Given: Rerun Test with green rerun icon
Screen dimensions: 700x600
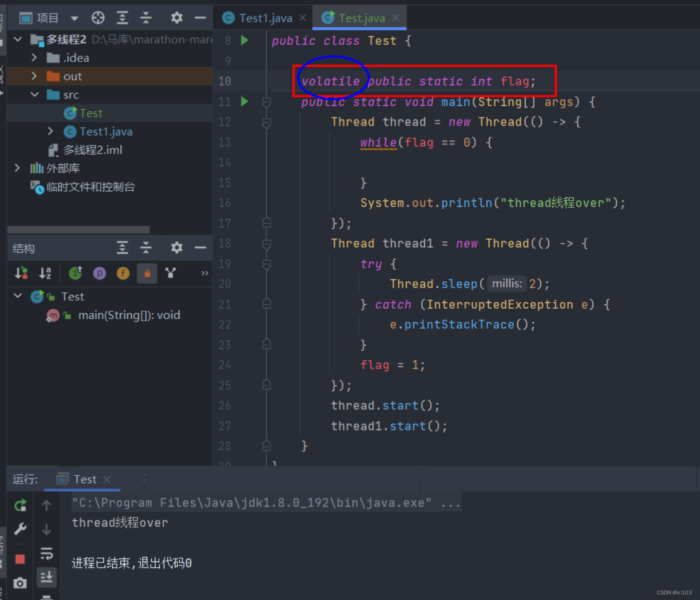Looking at the screenshot, I should pos(20,505).
